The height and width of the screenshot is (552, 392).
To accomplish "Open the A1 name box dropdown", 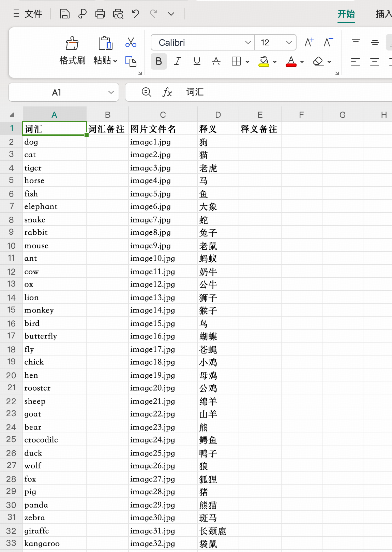I will (111, 92).
